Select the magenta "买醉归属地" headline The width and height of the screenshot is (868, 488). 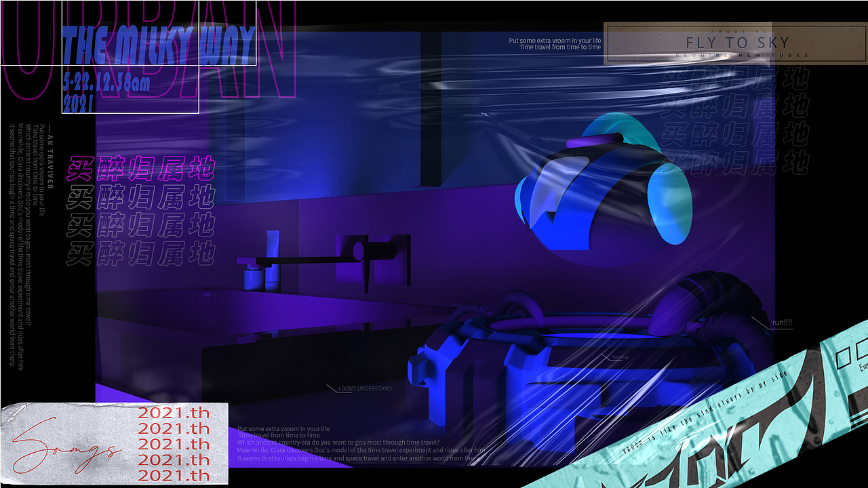point(140,168)
